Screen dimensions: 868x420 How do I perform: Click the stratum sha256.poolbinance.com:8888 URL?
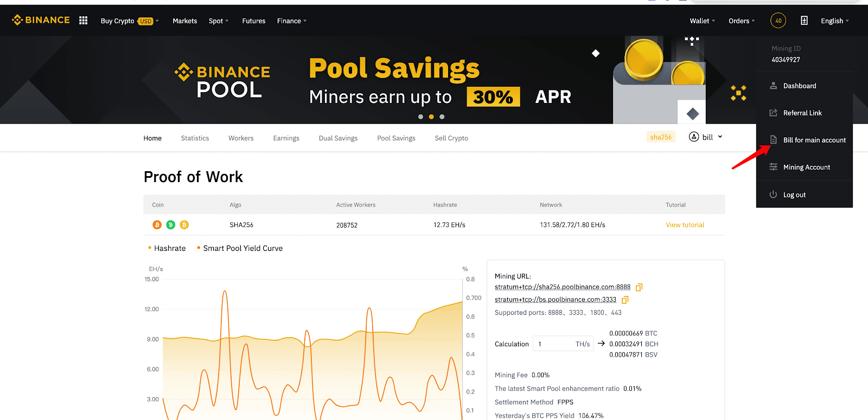point(563,287)
